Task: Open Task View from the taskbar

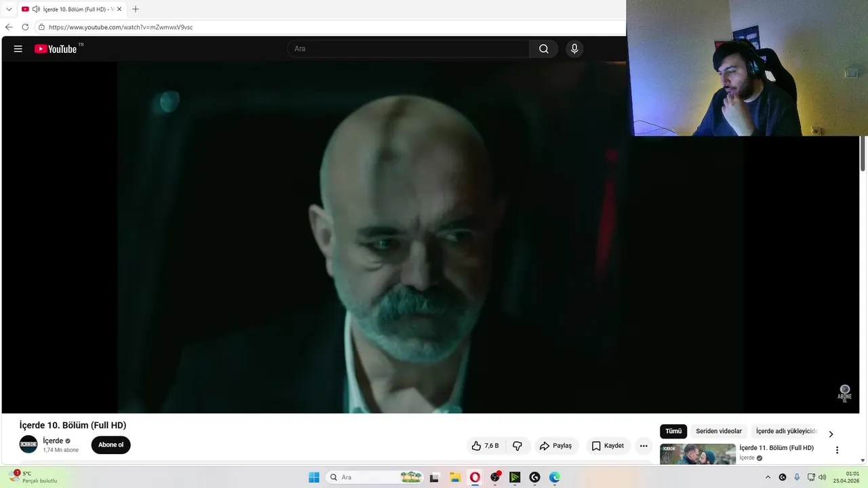Action: (x=434, y=477)
